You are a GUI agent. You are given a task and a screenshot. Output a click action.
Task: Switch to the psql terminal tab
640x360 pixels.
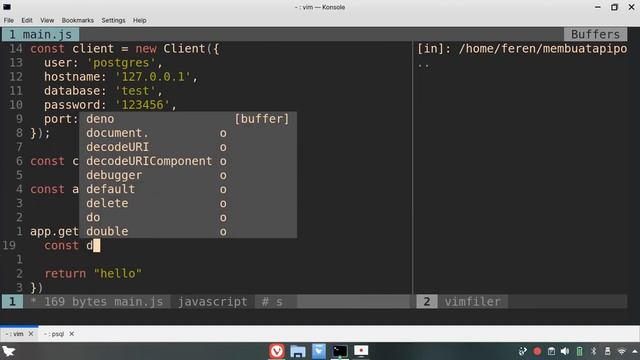(54, 334)
